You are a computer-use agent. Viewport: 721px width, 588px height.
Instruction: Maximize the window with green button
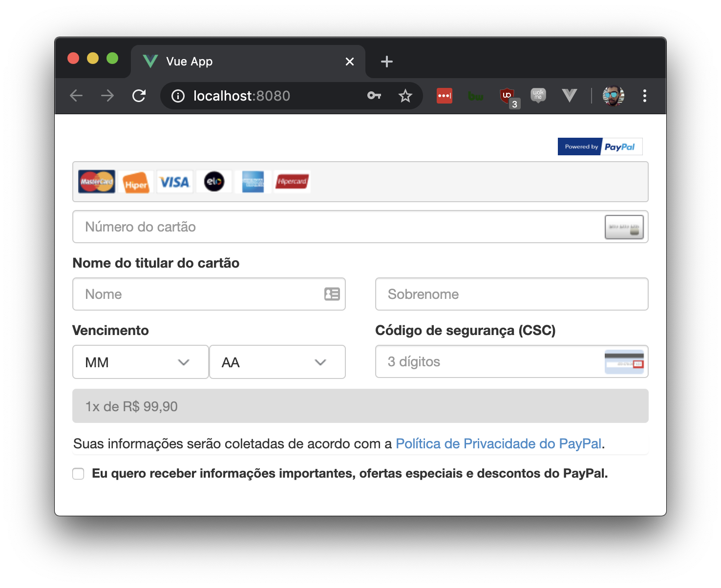(x=112, y=58)
